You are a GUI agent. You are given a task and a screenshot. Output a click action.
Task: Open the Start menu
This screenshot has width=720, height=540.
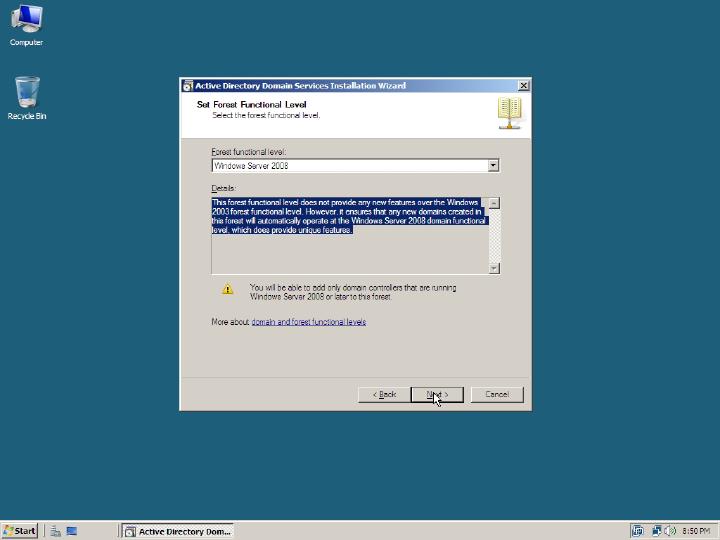coord(19,531)
